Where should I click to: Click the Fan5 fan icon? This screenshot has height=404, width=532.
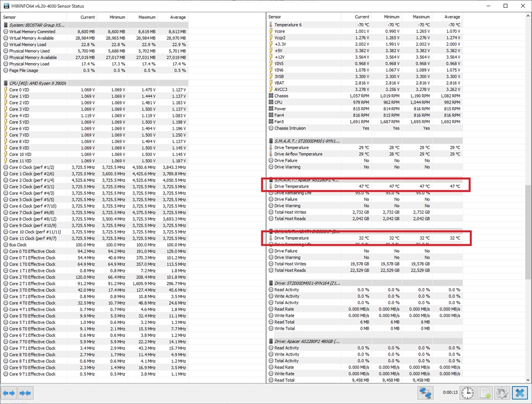click(271, 122)
